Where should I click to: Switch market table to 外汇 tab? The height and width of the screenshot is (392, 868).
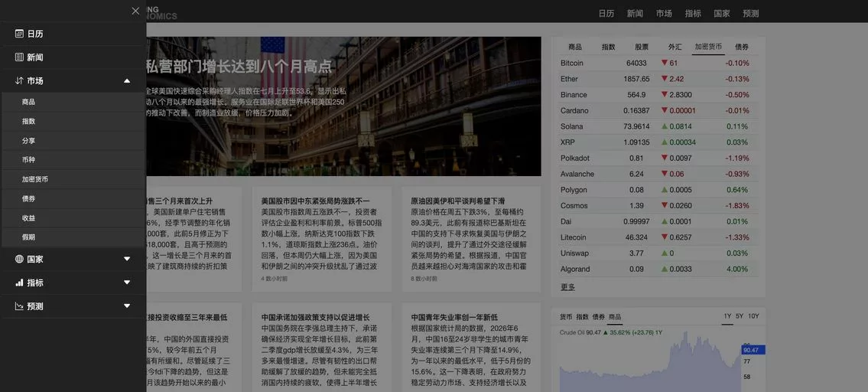point(675,47)
